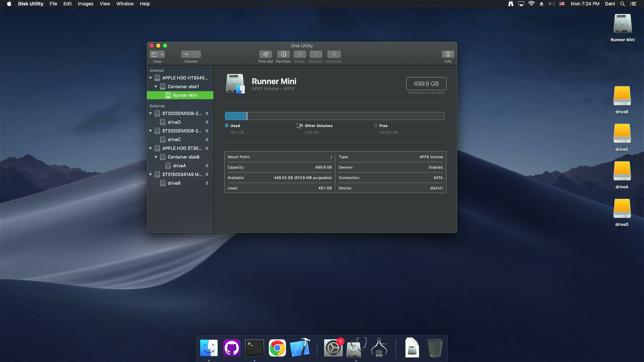Open the View menu
Viewport: 644px width, 362px height.
coord(105,4)
